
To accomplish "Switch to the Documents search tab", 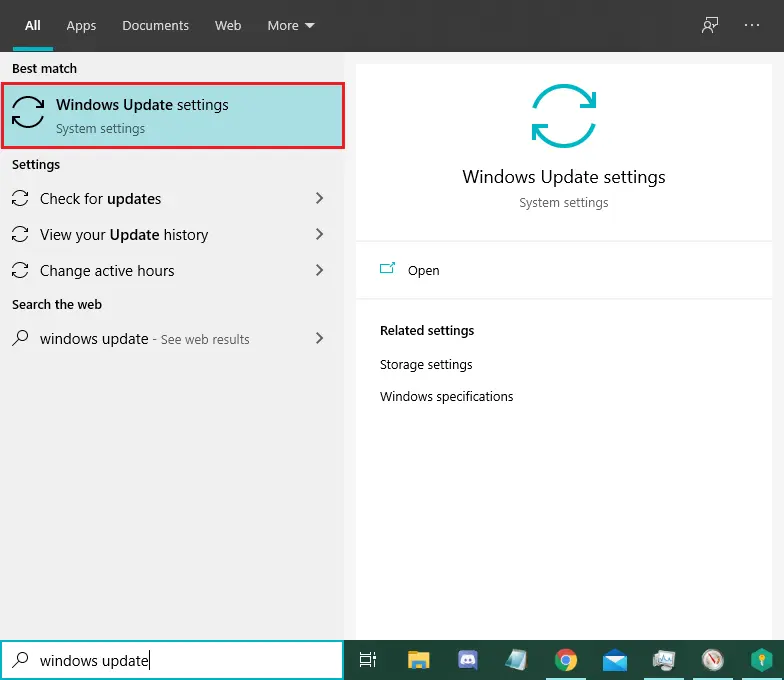I will [156, 26].
